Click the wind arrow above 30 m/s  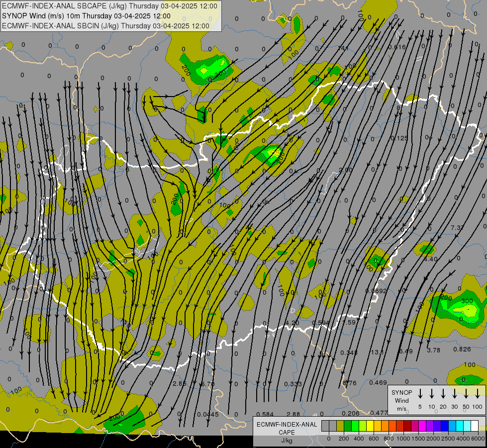coord(454,394)
